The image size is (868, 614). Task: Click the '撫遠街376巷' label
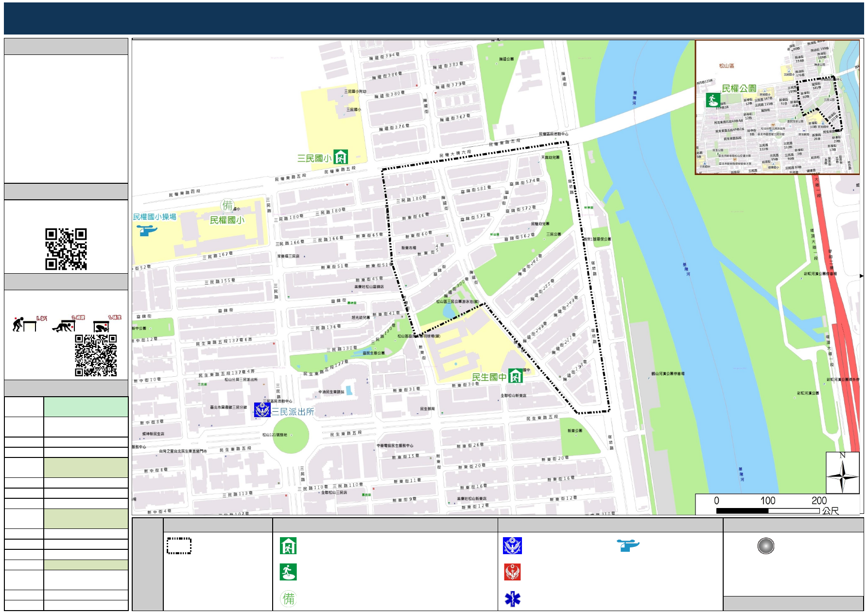click(394, 127)
